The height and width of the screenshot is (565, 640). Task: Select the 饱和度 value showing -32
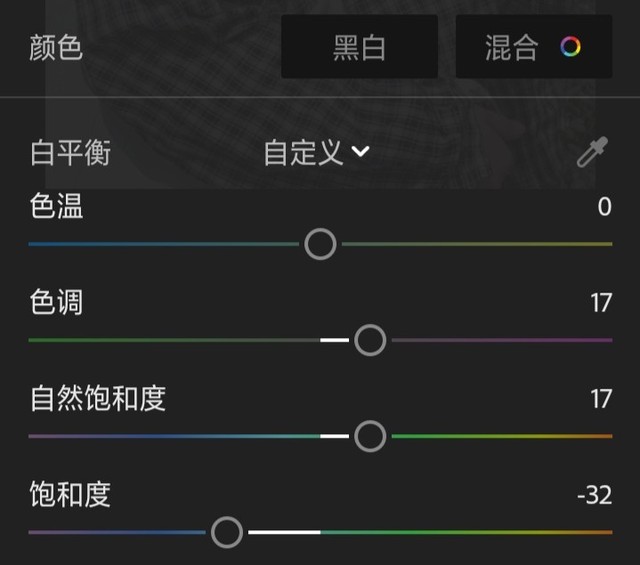[594, 495]
